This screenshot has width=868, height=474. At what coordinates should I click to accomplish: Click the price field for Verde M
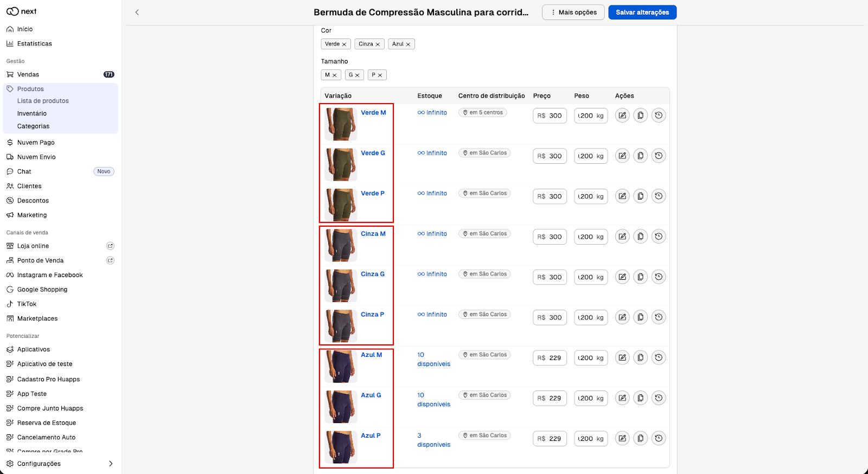[x=550, y=116]
